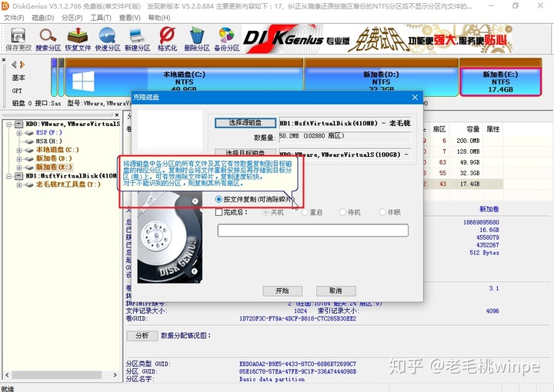Select 新加卷 (E:) in the disk tree
Screen dimensions: 554x392
pos(54,167)
